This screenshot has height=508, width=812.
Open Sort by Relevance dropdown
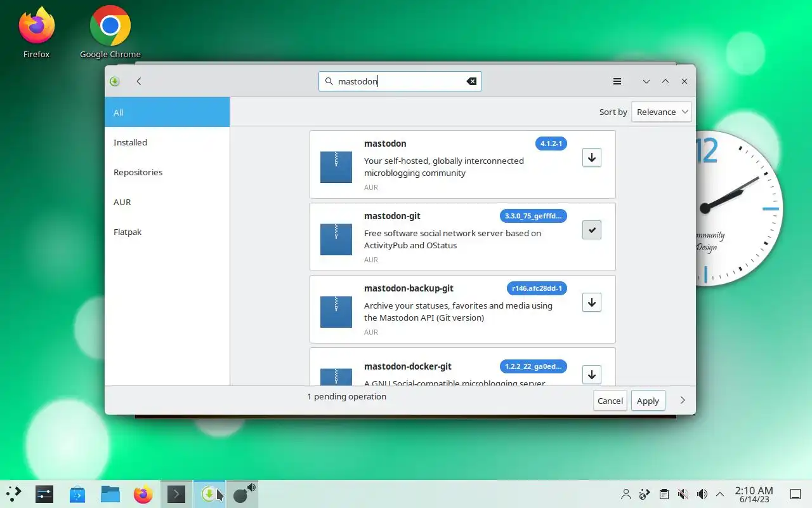[662, 112]
